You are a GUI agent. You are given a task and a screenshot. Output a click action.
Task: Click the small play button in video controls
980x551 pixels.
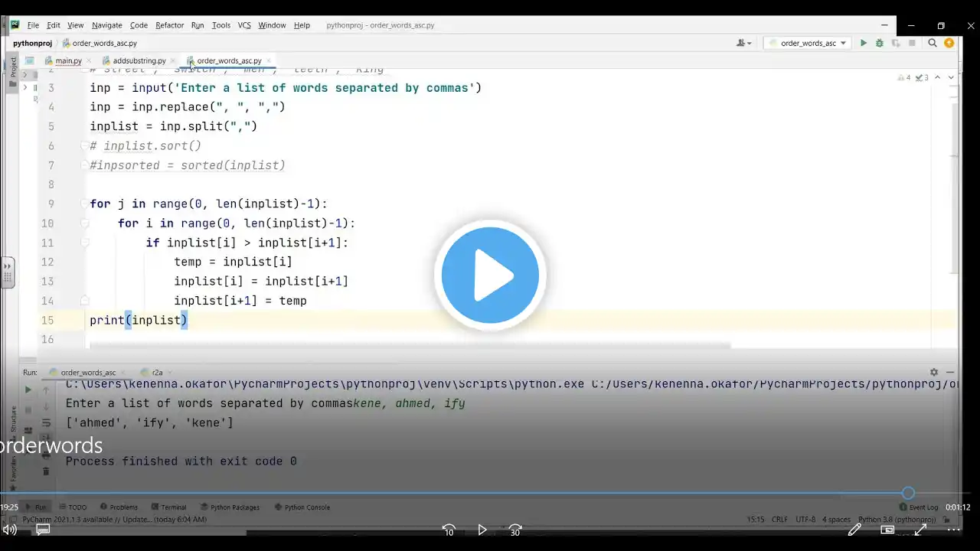pos(482,530)
